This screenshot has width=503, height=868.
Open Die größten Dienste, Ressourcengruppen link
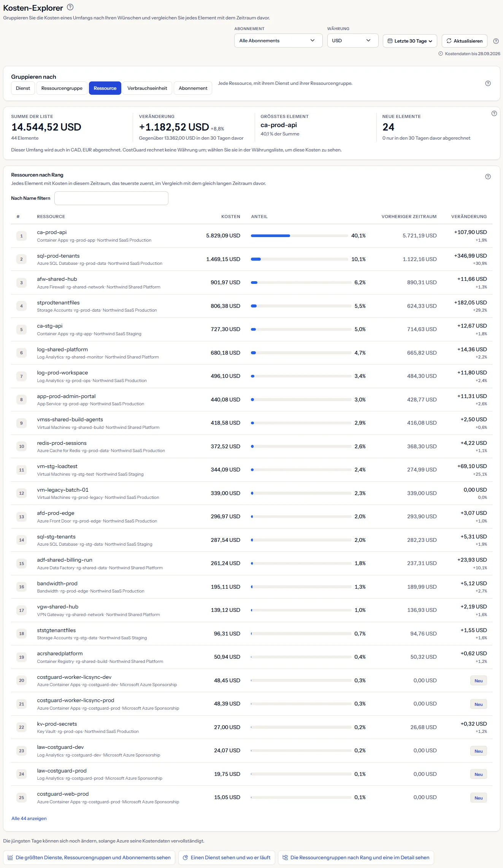coord(89,857)
